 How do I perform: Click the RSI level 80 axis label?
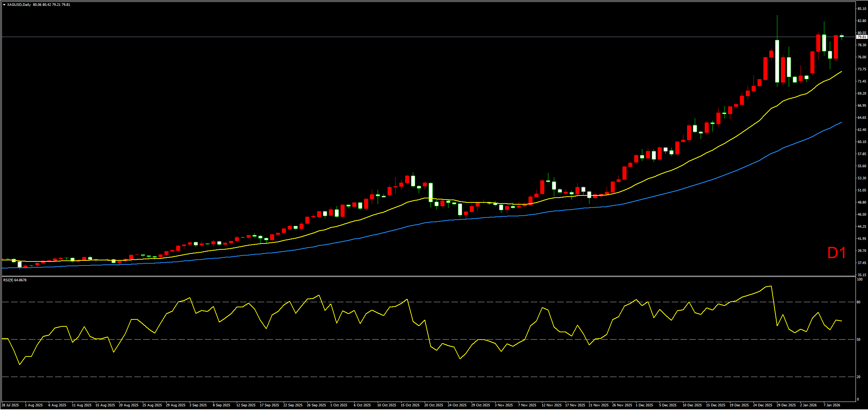[858, 302]
